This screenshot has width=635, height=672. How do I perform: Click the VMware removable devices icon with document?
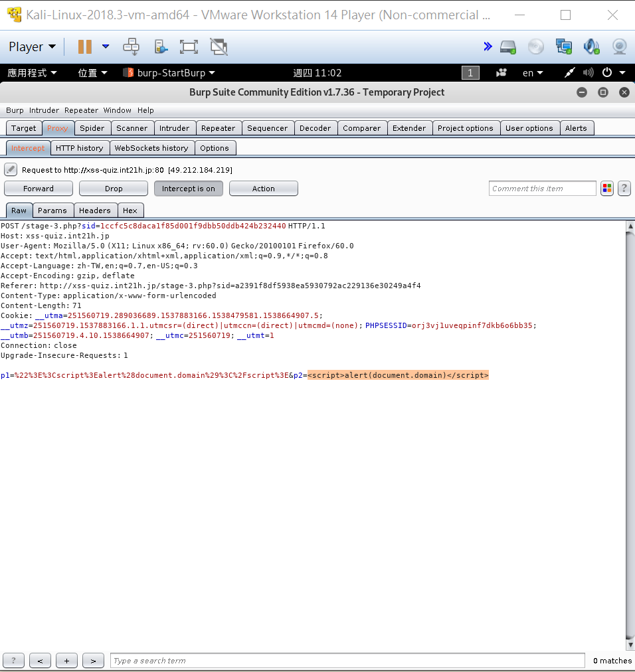160,46
